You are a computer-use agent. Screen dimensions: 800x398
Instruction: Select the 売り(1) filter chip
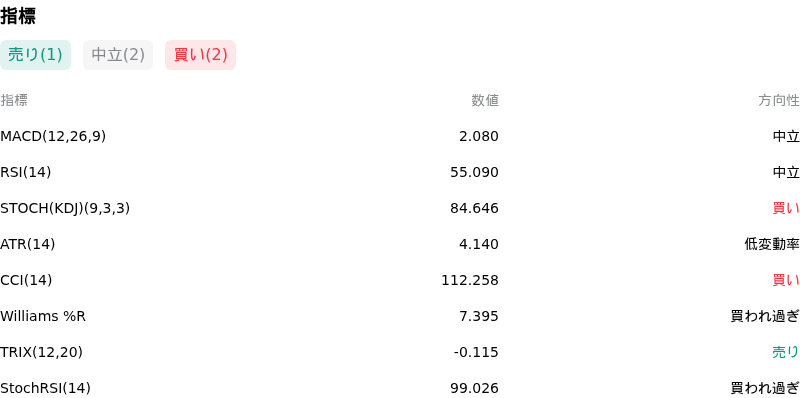(x=35, y=55)
